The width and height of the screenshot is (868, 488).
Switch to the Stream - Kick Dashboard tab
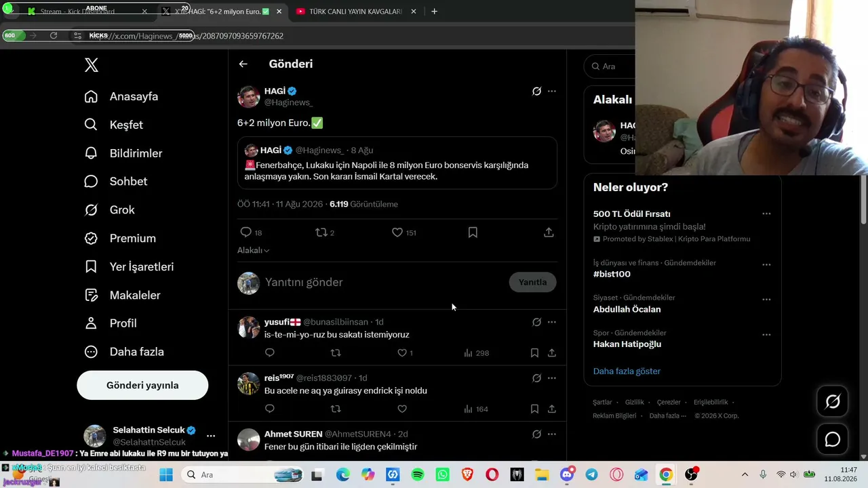pyautogui.click(x=87, y=12)
